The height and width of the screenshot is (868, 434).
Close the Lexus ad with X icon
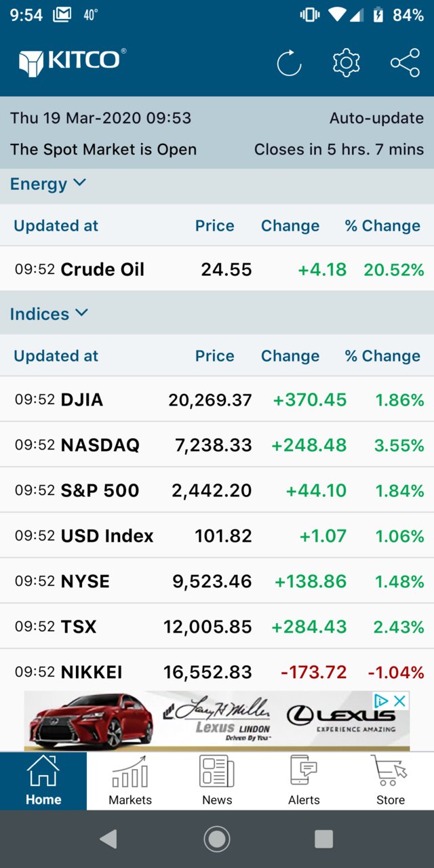click(401, 701)
